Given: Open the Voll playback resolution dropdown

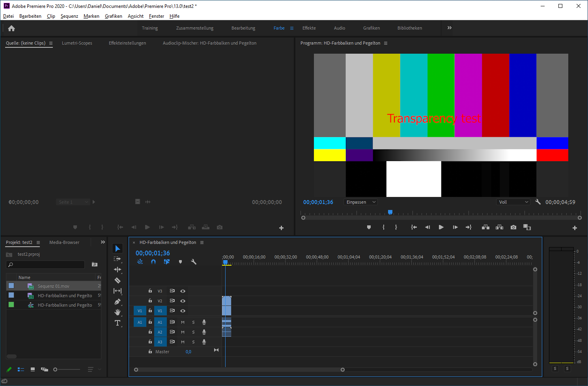Looking at the screenshot, I should coord(513,202).
